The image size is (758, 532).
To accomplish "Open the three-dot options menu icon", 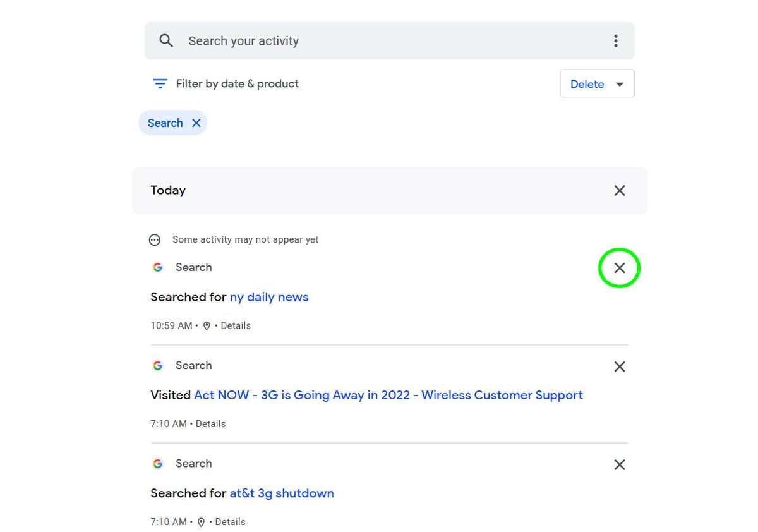I will (x=616, y=40).
